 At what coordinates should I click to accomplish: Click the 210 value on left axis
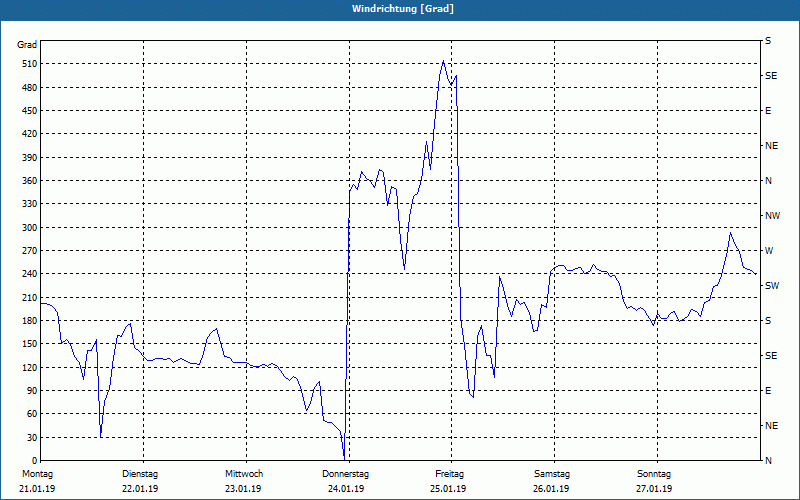(29, 297)
